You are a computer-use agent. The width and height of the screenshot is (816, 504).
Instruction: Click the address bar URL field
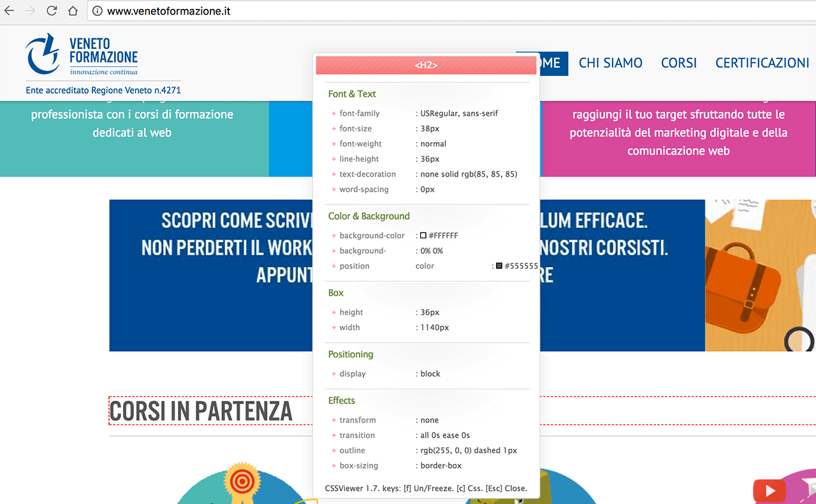[453, 11]
